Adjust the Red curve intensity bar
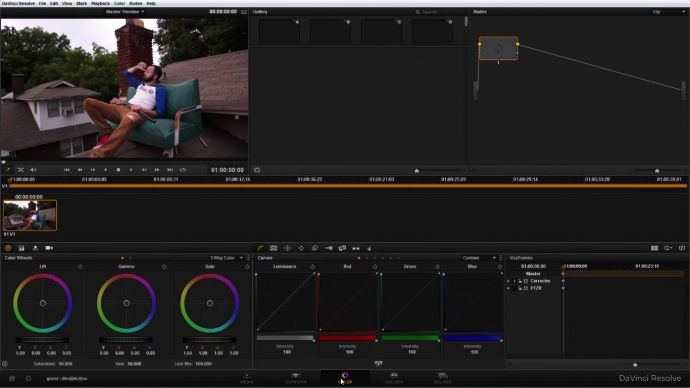Viewport: 690px width, 388px height. tap(348, 338)
